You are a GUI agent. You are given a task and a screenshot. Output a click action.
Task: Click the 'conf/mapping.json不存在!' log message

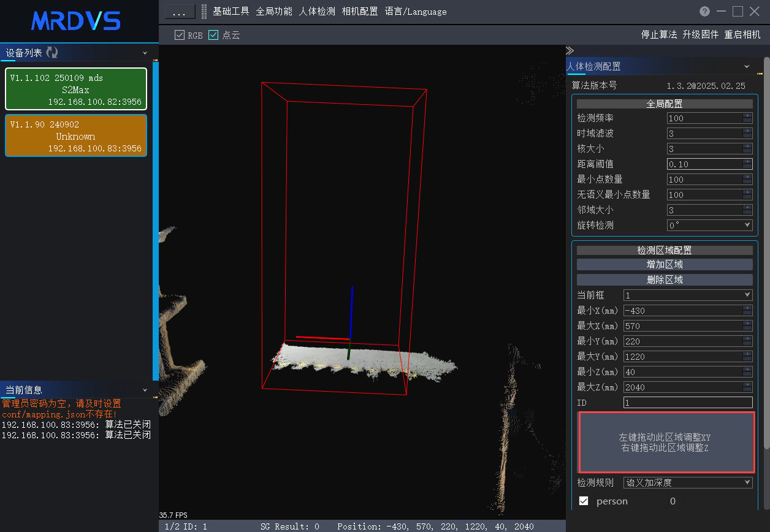pyautogui.click(x=59, y=414)
